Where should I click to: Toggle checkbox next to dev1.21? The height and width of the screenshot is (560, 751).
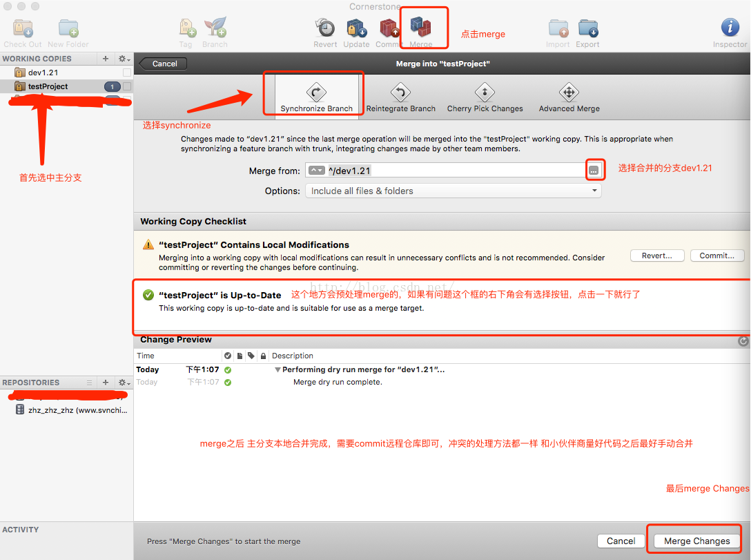[127, 73]
